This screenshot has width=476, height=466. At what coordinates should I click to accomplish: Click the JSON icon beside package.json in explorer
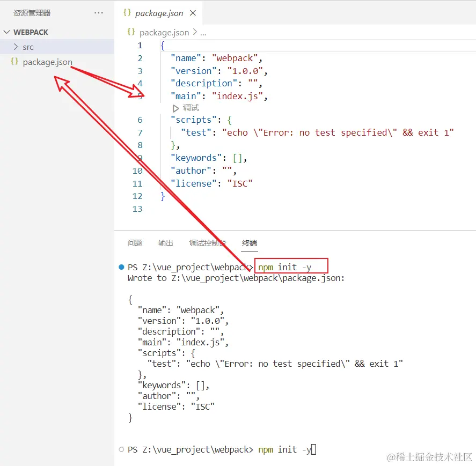[x=14, y=61]
